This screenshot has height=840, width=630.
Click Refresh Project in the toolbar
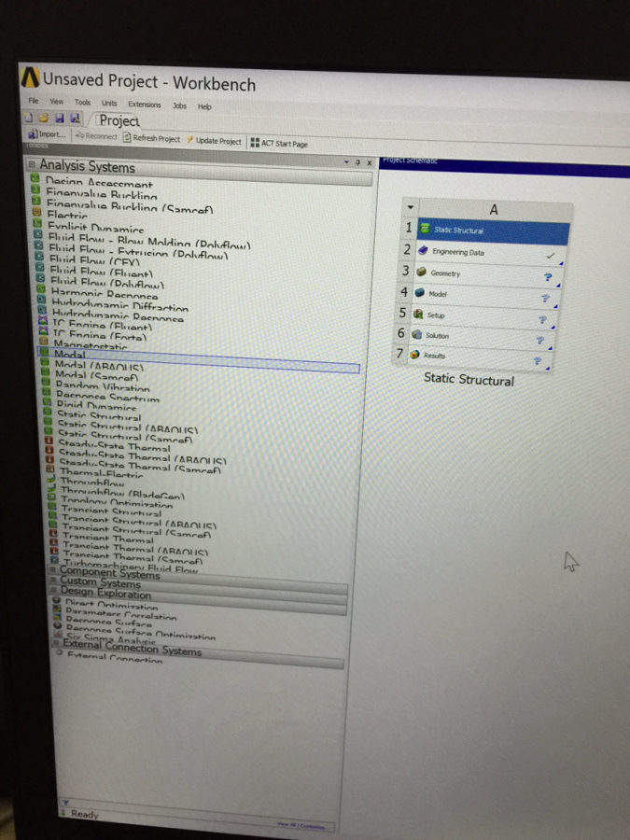151,138
